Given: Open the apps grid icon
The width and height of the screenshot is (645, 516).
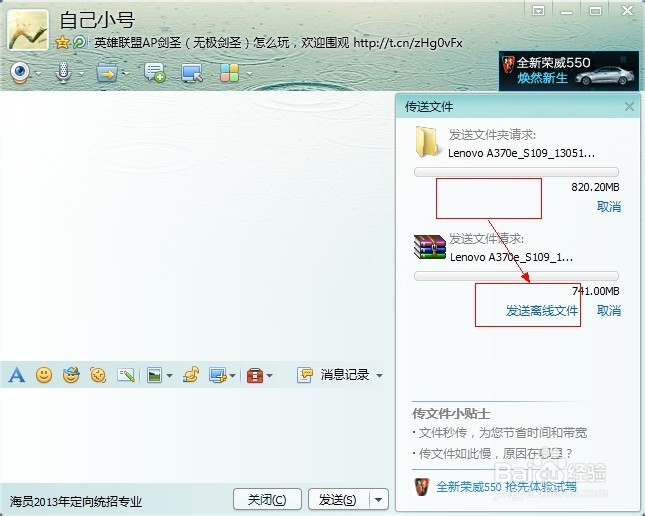Looking at the screenshot, I should (x=229, y=73).
